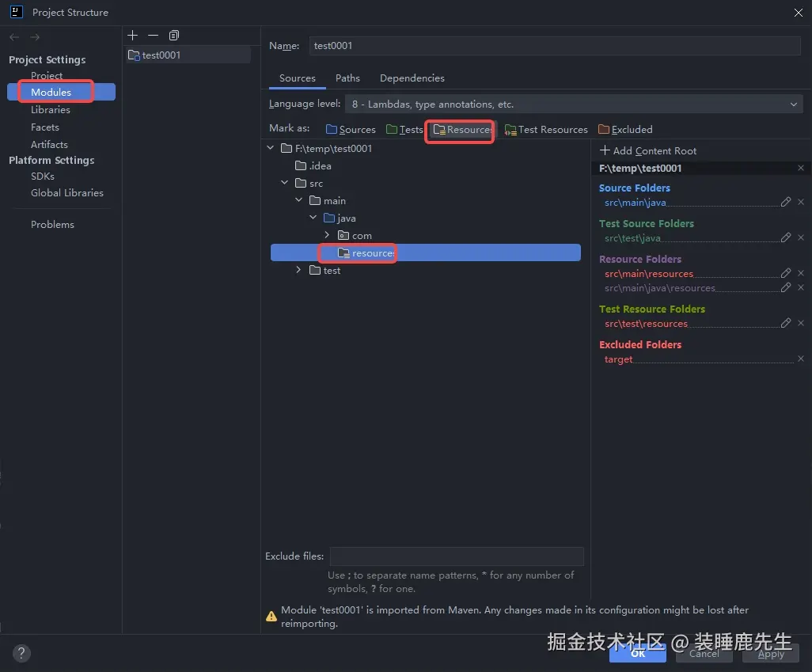The width and height of the screenshot is (812, 672).
Task: Unmark src\main\java source folder
Action: 801,202
